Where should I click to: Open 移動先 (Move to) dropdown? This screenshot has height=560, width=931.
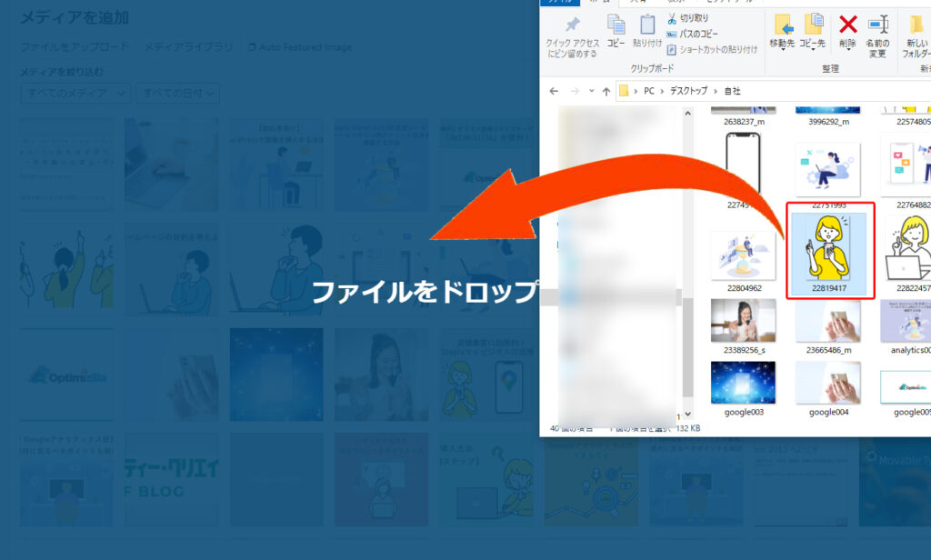pyautogui.click(x=783, y=32)
